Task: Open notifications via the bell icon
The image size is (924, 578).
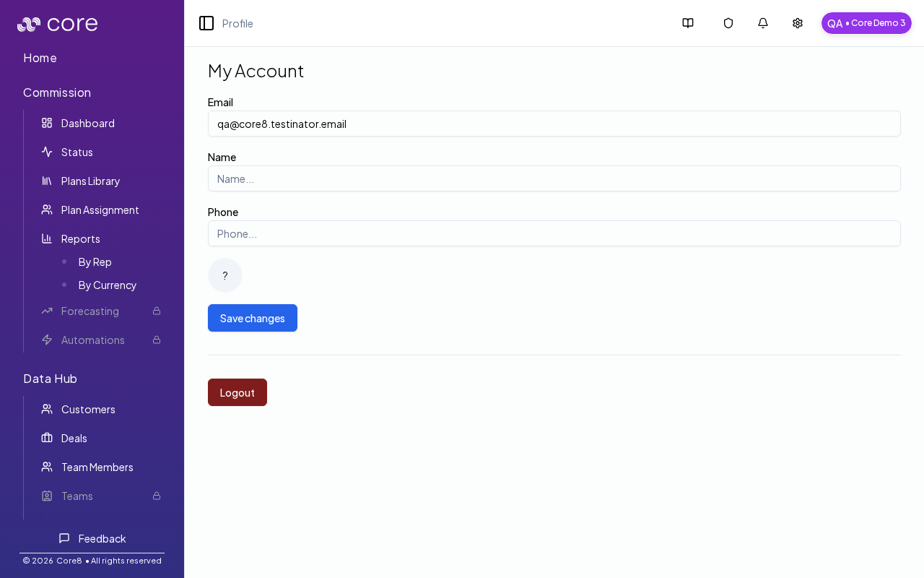Action: pos(762,23)
